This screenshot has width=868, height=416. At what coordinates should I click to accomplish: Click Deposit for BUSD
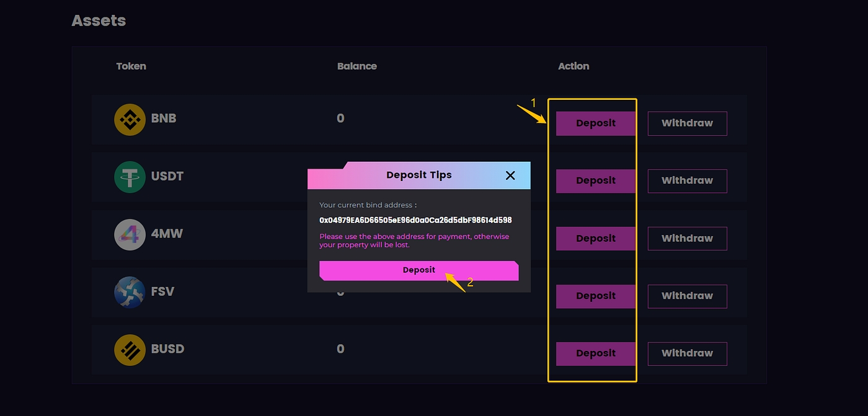coord(595,353)
